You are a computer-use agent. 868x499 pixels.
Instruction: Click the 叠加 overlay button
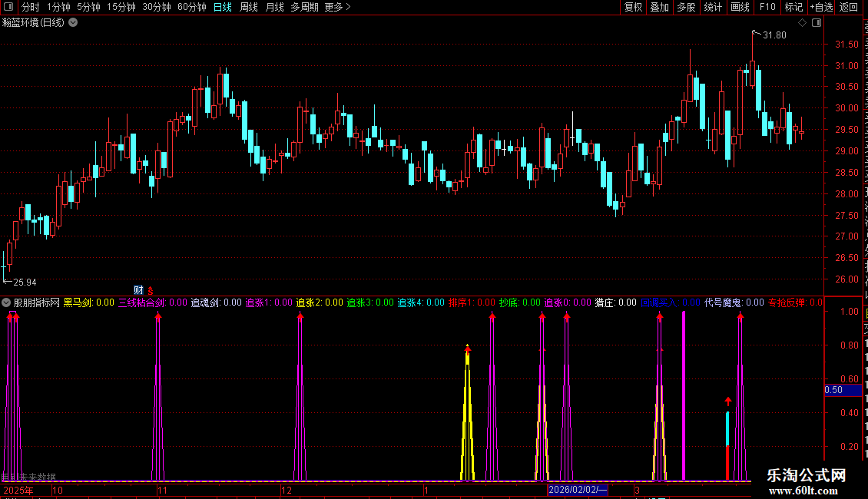[x=659, y=7]
